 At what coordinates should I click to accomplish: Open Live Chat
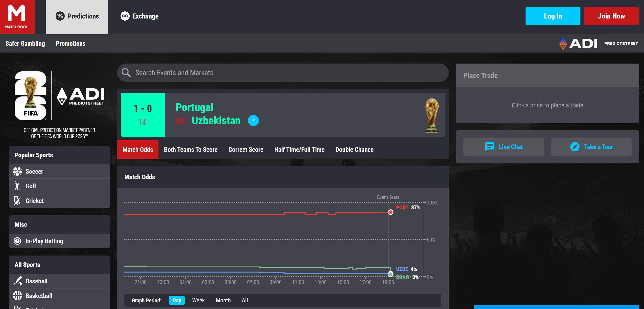(x=503, y=147)
